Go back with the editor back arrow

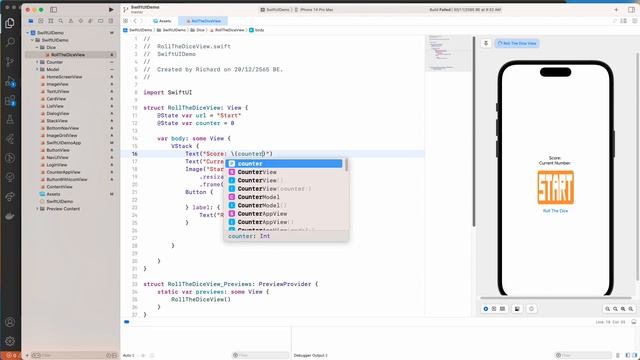pyautogui.click(x=135, y=21)
